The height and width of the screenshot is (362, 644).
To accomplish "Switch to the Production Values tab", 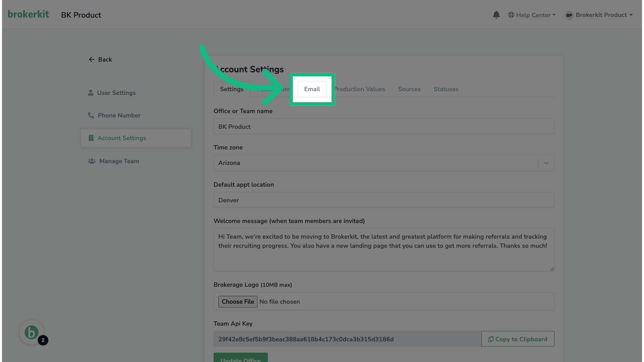I will point(359,89).
